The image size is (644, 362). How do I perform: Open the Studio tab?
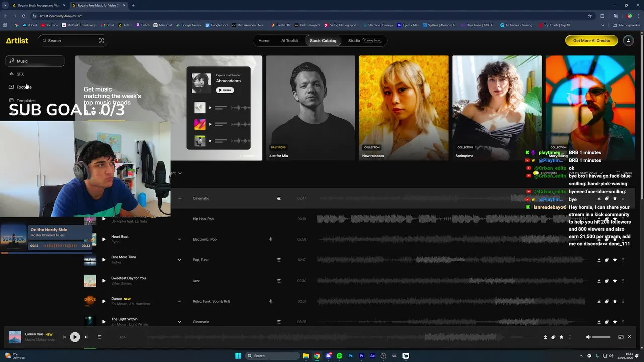365,41
